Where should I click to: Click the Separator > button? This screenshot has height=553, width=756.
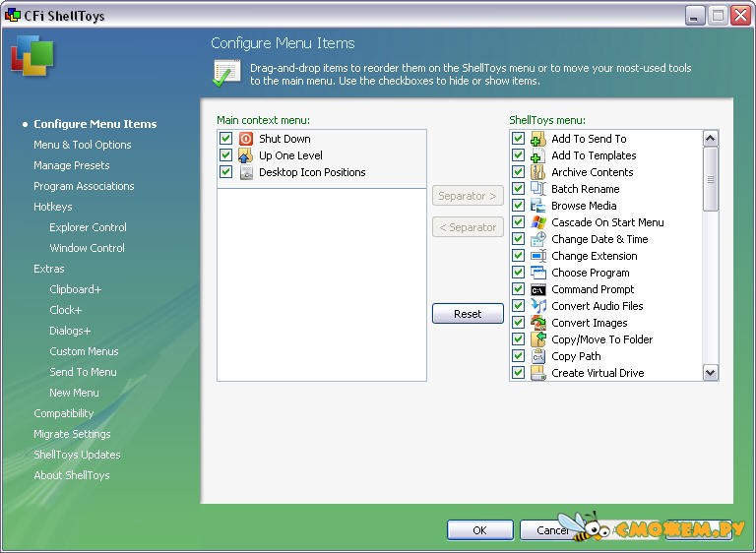[x=468, y=196]
